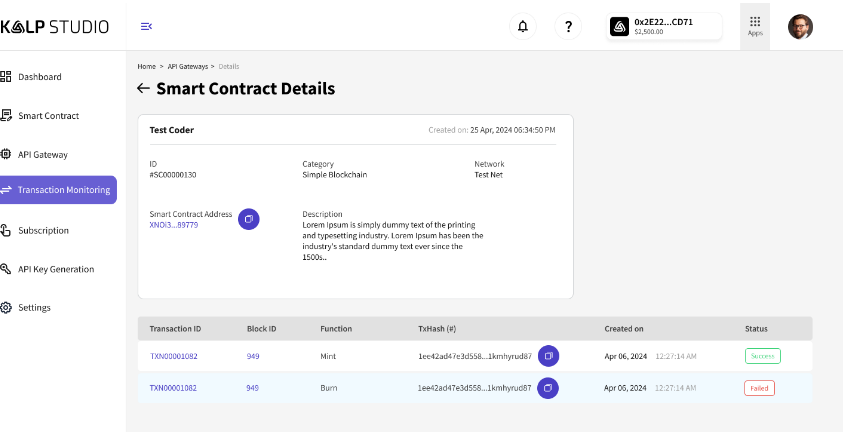This screenshot has width=852, height=432.
Task: Open Block ID 949 in Mint row
Action: tap(253, 356)
